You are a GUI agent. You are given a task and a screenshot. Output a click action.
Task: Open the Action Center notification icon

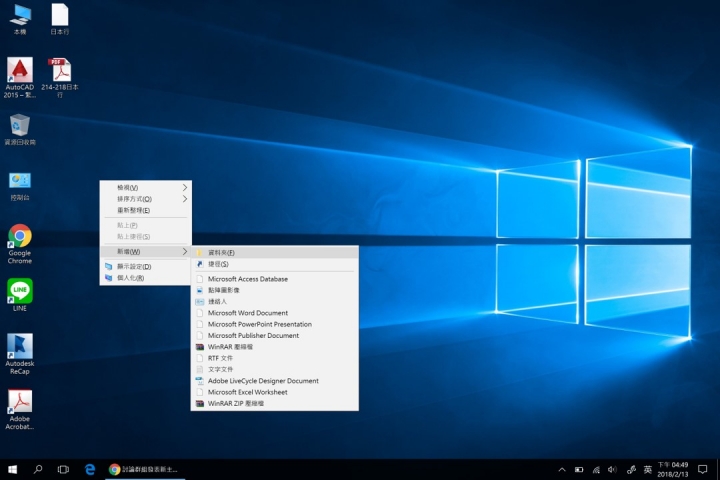click(x=703, y=469)
